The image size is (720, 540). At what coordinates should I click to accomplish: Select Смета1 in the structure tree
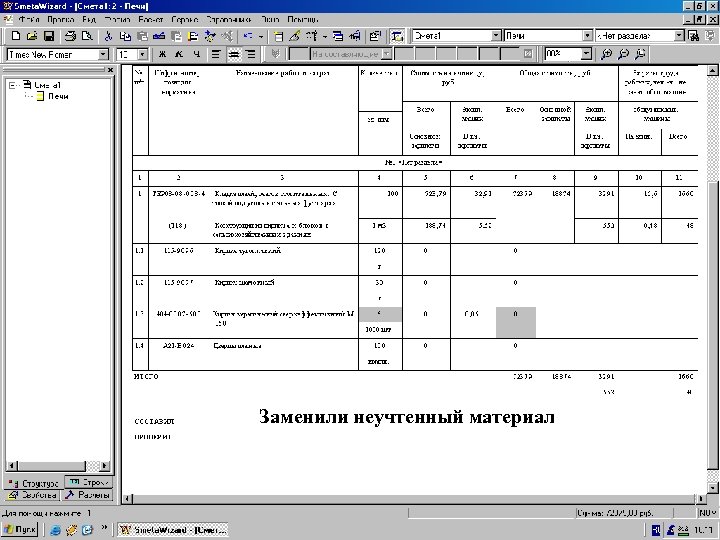click(47, 85)
